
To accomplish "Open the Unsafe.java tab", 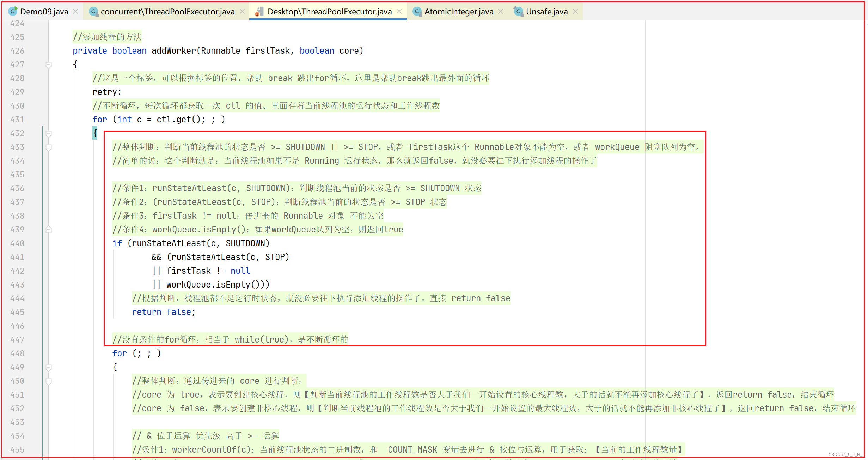I will [547, 12].
